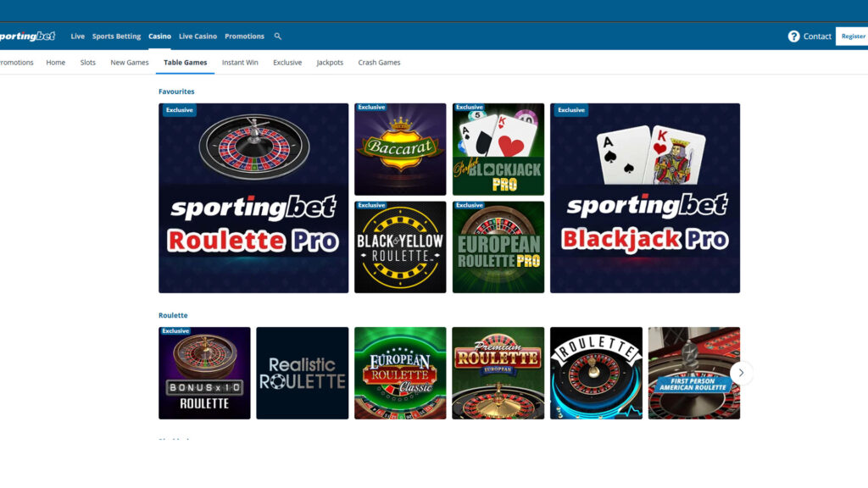
Task: Open Promotions in the main navigation bar
Action: (x=244, y=36)
